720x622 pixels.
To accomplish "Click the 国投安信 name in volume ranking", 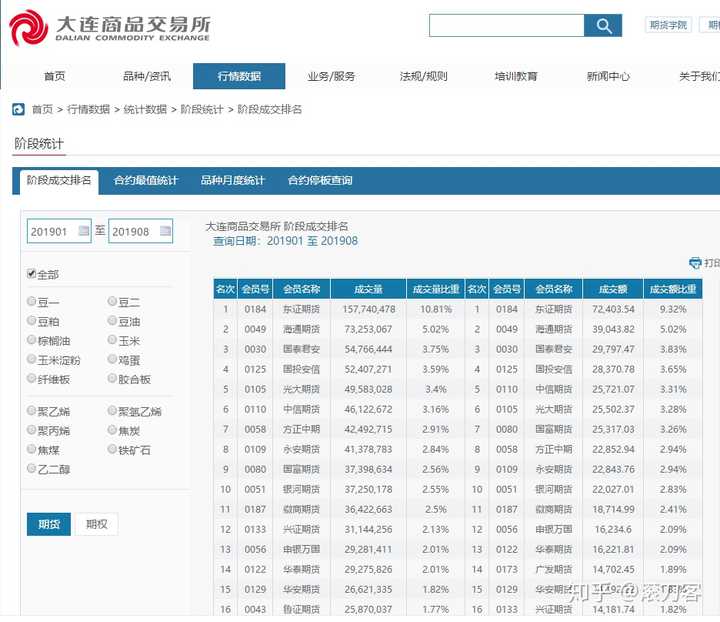I will coord(301,369).
